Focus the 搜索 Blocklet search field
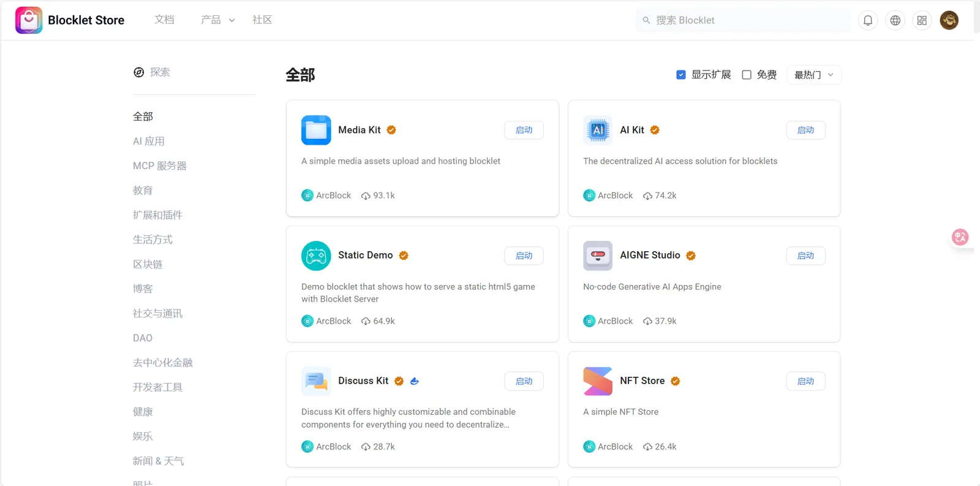This screenshot has width=980, height=486. click(x=743, y=20)
